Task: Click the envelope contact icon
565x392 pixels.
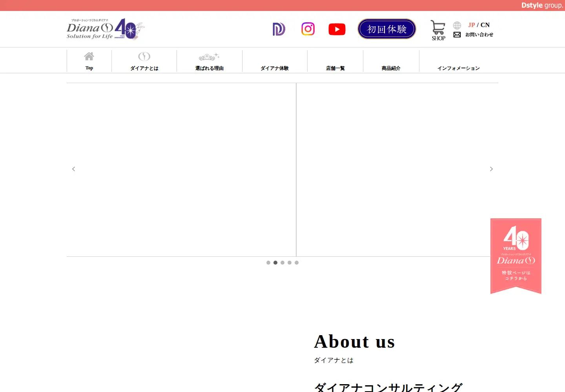Action: coord(457,35)
